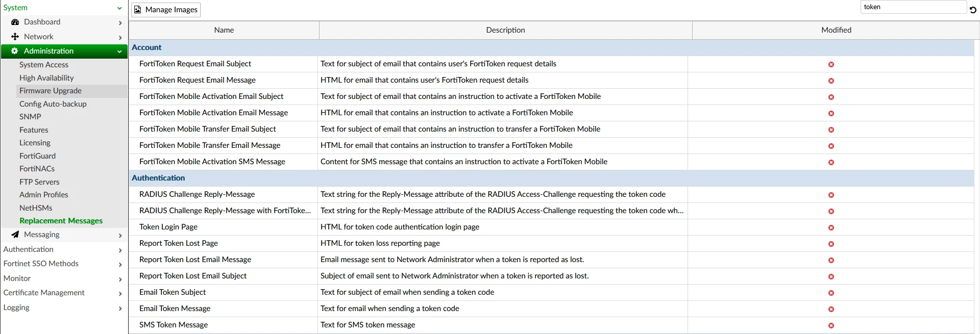Open FortiNACs menu item

(x=37, y=169)
